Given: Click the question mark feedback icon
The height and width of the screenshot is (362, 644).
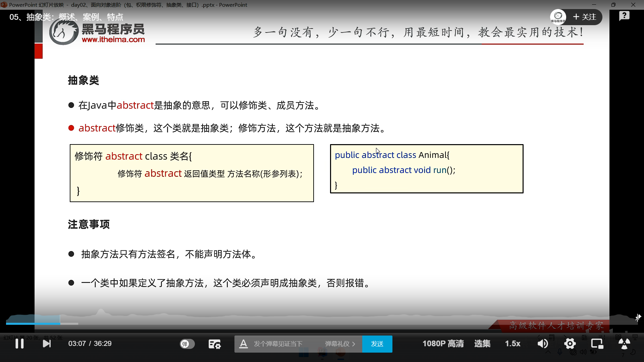Looking at the screenshot, I should tap(624, 16).
